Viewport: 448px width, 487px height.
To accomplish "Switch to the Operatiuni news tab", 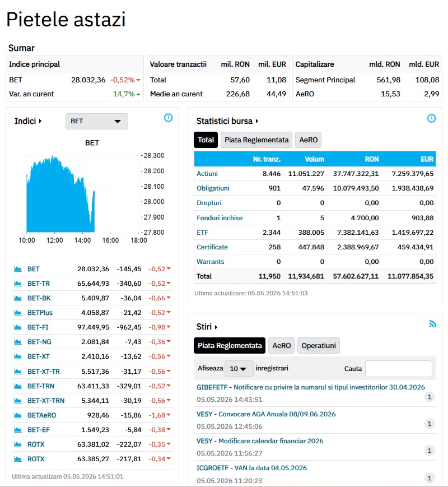I will 319,346.
